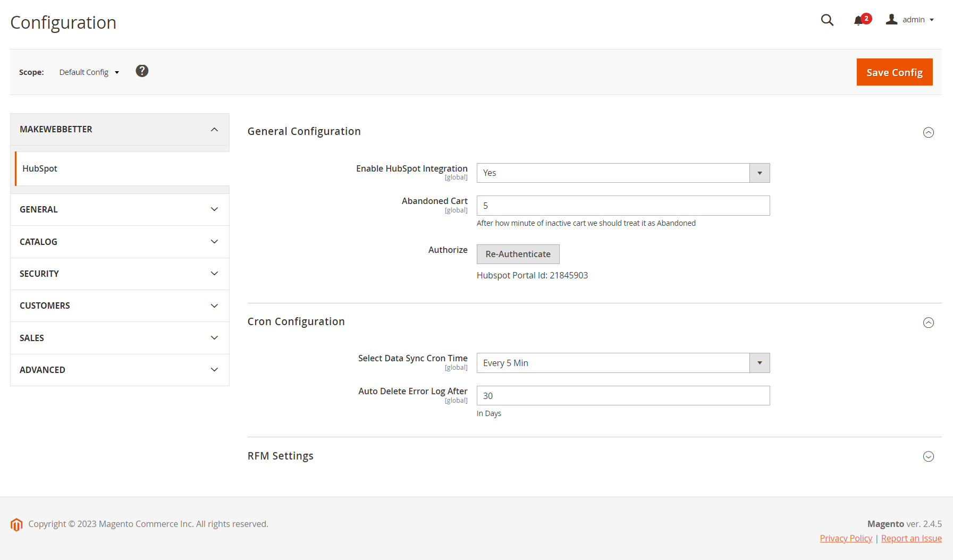This screenshot has height=560, width=953.
Task: Open the admin user account menu
Action: 910,20
